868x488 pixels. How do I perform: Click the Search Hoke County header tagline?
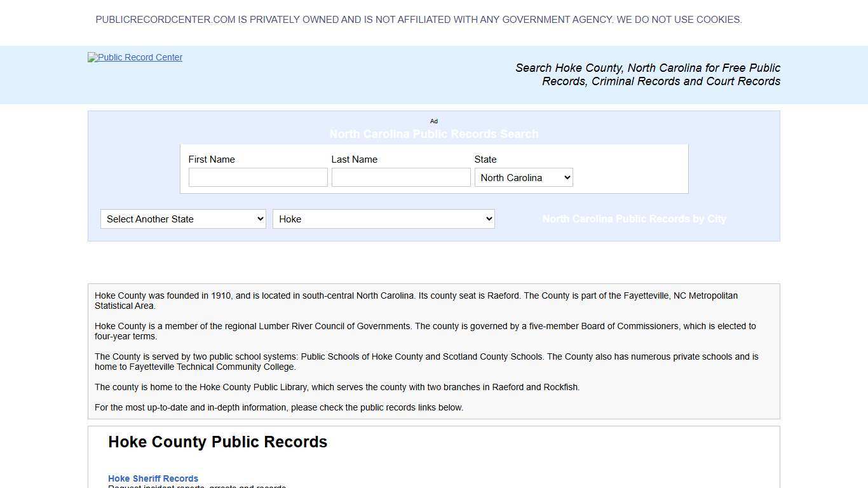(x=648, y=74)
